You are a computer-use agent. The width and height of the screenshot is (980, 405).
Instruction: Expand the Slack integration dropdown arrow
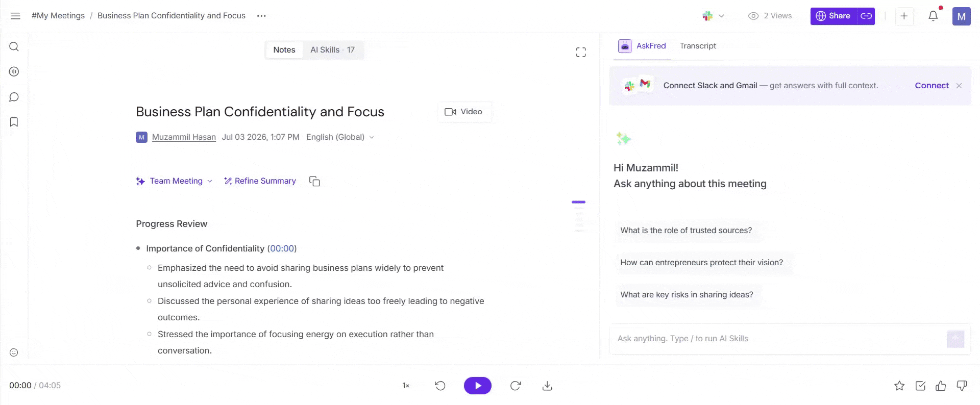[721, 16]
